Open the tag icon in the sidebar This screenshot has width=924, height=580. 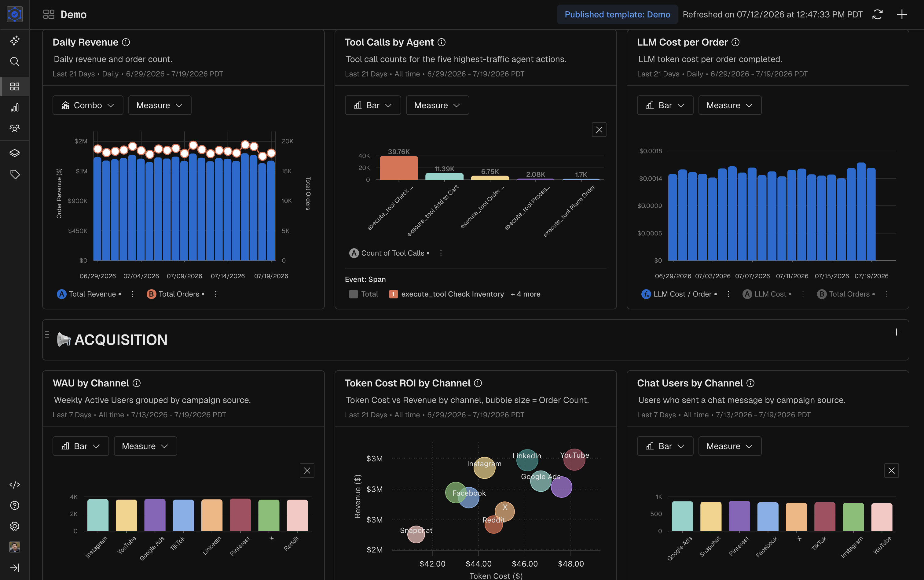coord(15,175)
